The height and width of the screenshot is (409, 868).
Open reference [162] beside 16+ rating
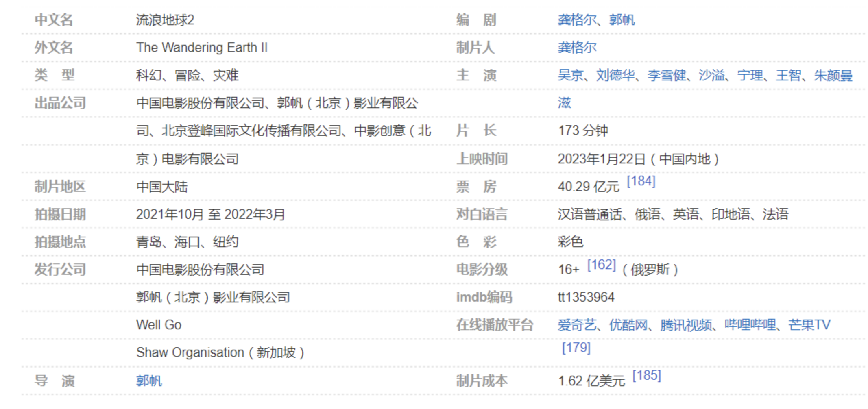[602, 265]
